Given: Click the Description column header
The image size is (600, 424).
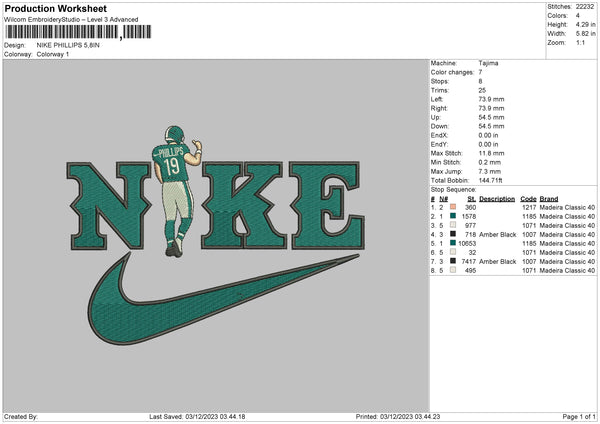Looking at the screenshot, I should point(497,197).
